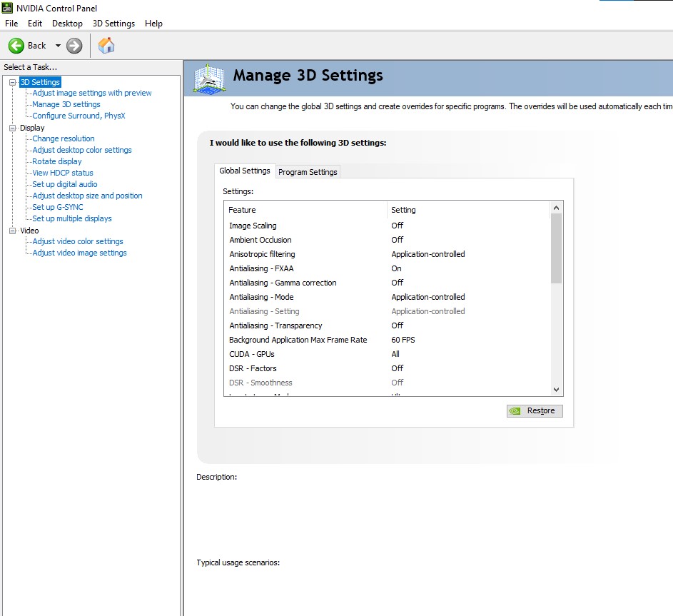Select the Ambient Occlusion feature row
Screen dimensions: 673x616
click(387, 240)
